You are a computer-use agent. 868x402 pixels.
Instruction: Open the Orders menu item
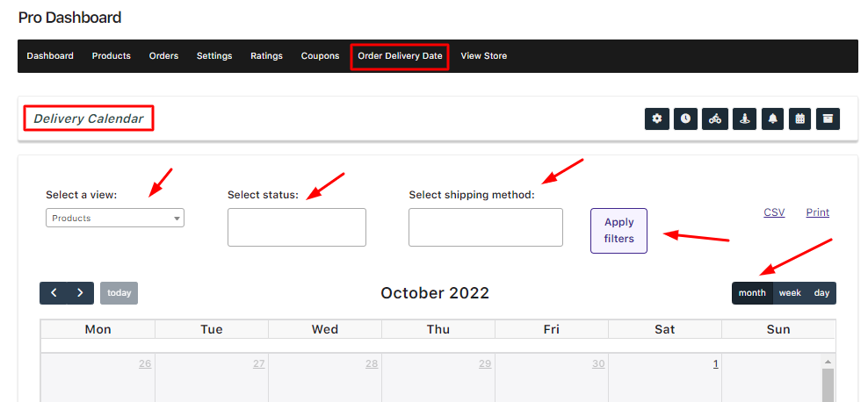164,56
